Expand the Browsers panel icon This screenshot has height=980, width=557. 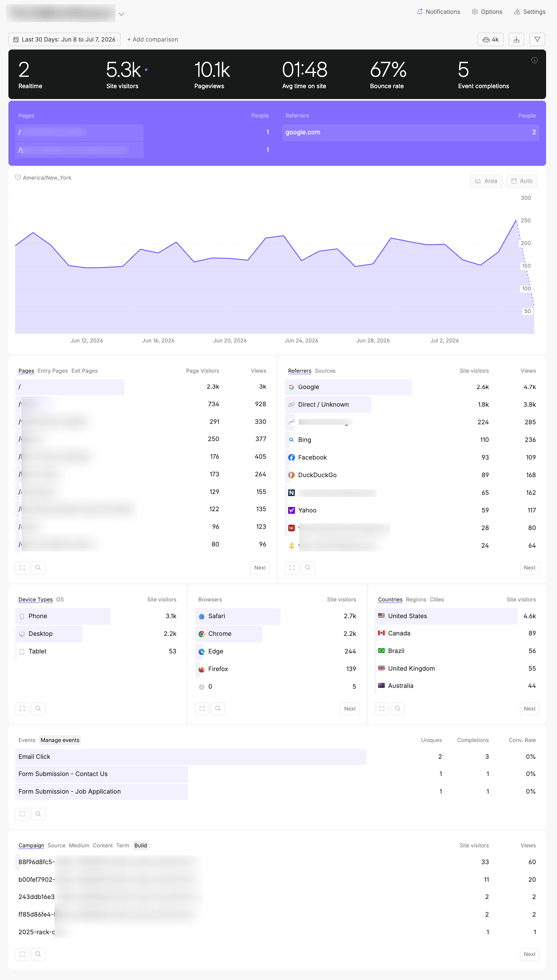[202, 708]
